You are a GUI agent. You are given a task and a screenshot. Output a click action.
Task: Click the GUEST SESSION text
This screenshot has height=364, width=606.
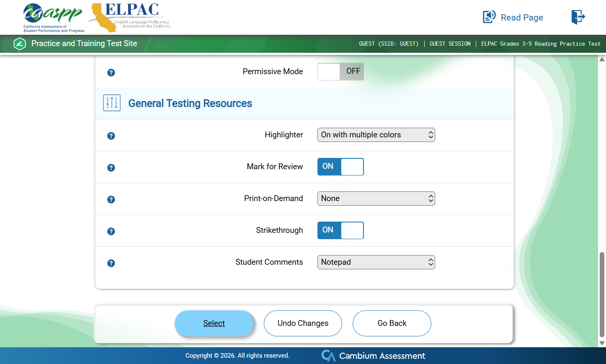pyautogui.click(x=450, y=44)
